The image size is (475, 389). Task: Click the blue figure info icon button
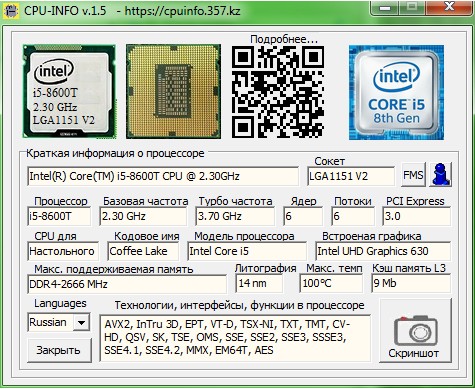(440, 174)
